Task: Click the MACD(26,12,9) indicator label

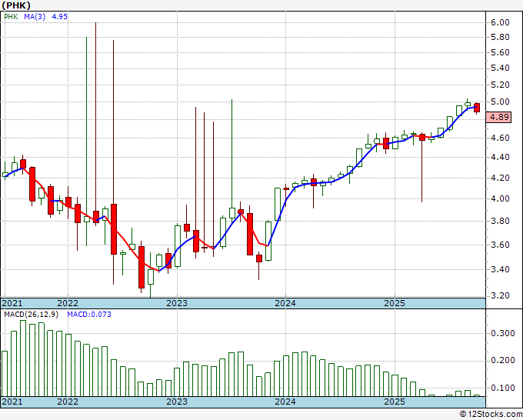Action: pos(31,315)
